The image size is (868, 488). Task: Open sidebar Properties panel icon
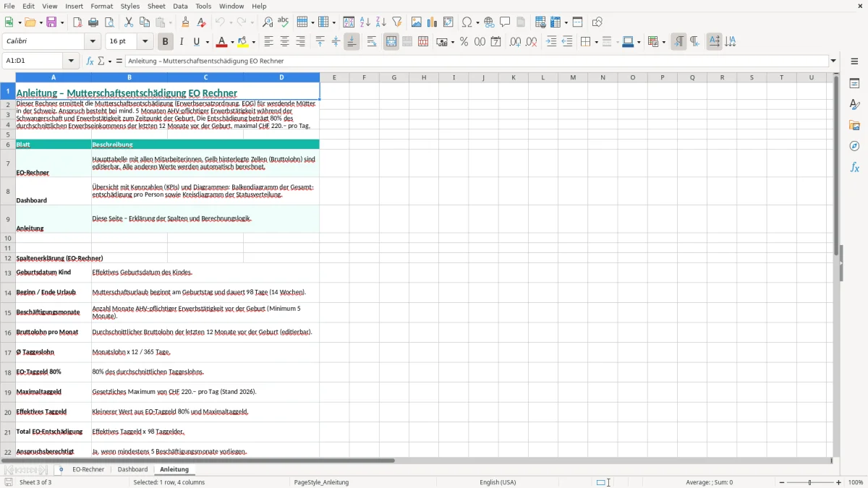click(x=854, y=83)
